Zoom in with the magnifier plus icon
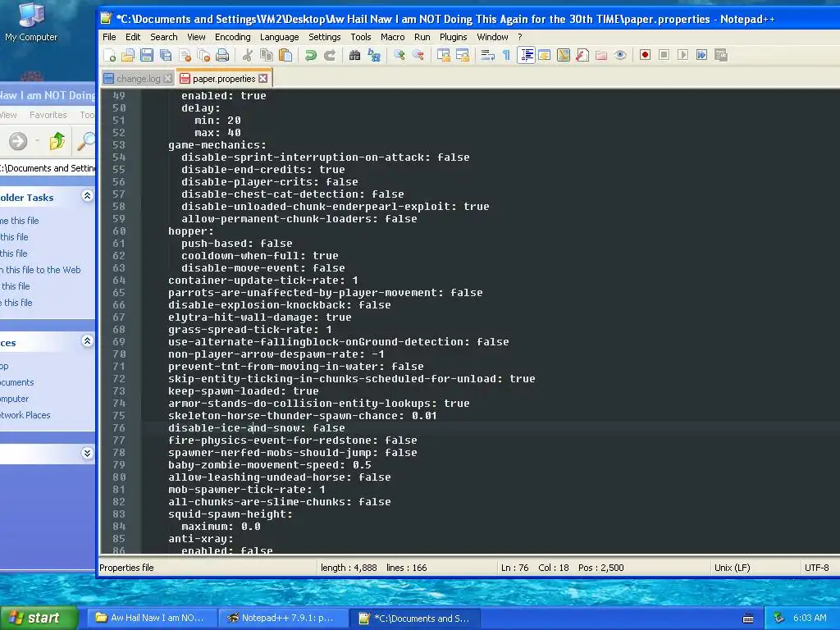 [x=399, y=55]
